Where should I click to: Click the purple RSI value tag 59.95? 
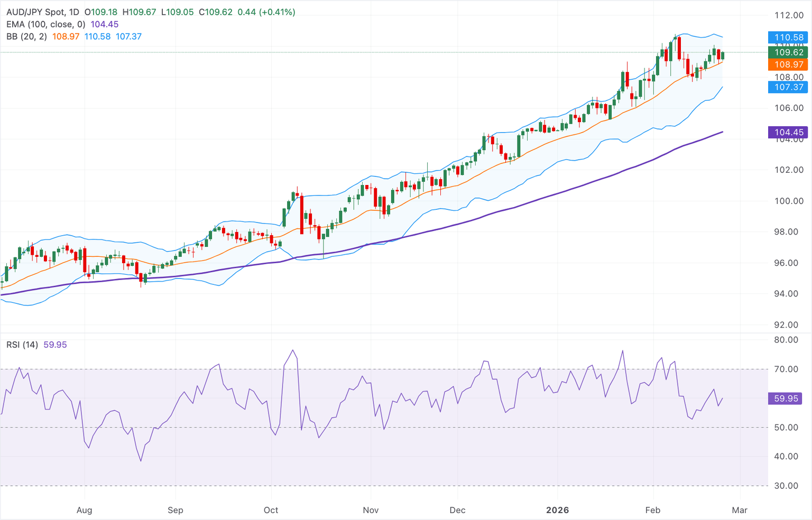click(x=785, y=398)
